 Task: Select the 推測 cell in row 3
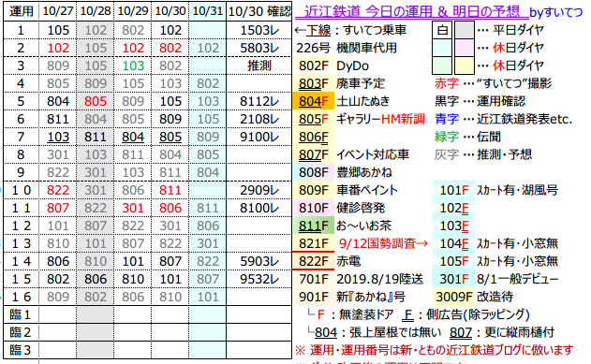[259, 66]
